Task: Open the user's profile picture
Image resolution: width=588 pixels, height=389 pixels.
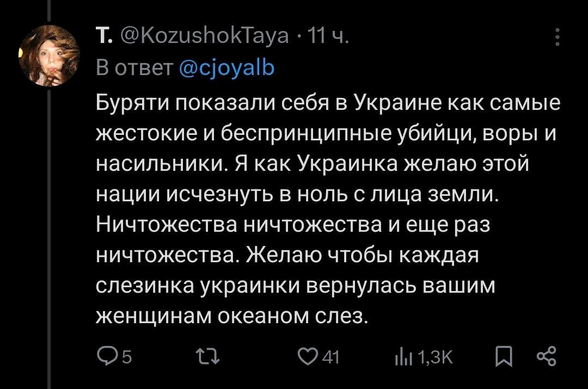Action: click(49, 55)
